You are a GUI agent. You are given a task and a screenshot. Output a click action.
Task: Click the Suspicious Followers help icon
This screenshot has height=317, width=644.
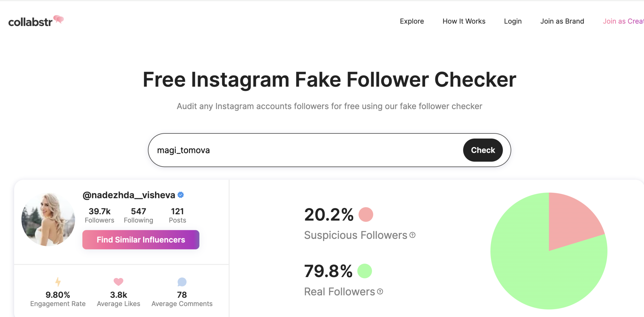(x=413, y=235)
